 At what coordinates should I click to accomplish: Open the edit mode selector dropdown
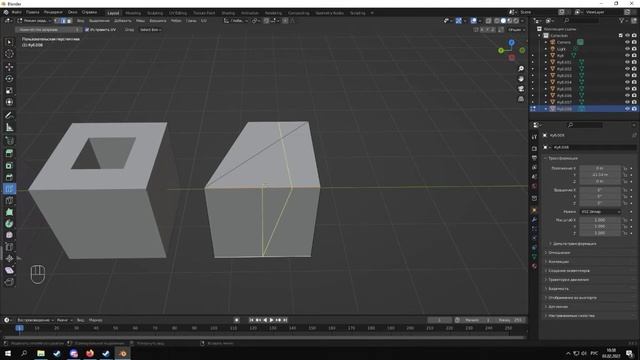tap(34, 21)
